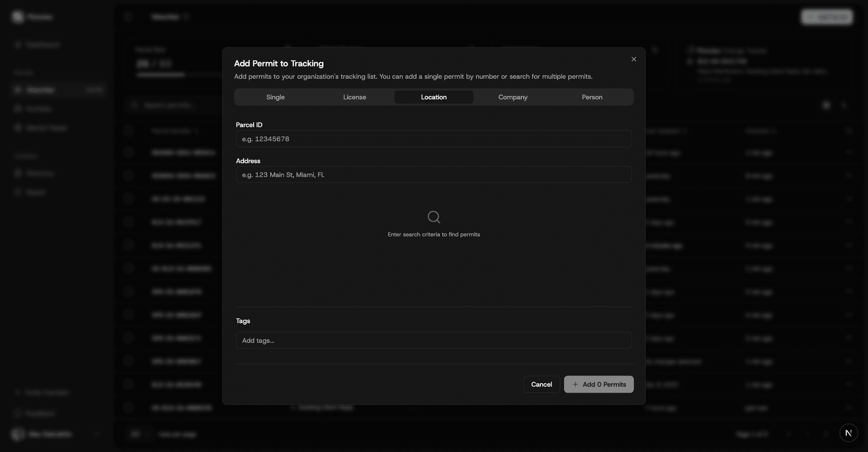Viewport: 868px width, 452px height.
Task: Click the magnifier icon in the dialog empty state
Action: [x=434, y=217]
